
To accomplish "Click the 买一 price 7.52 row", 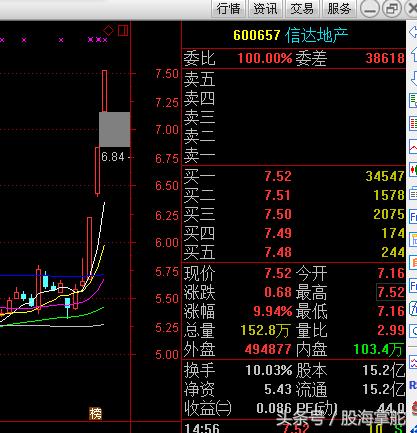I will [294, 176].
